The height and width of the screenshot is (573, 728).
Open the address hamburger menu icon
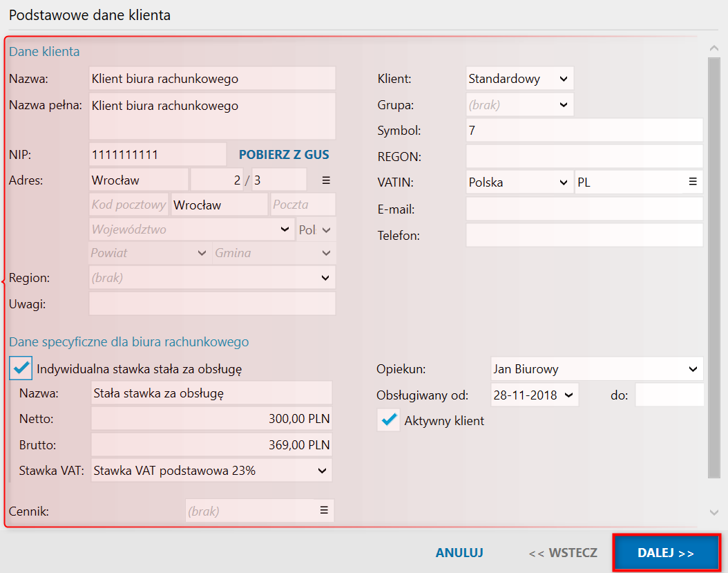point(326,180)
